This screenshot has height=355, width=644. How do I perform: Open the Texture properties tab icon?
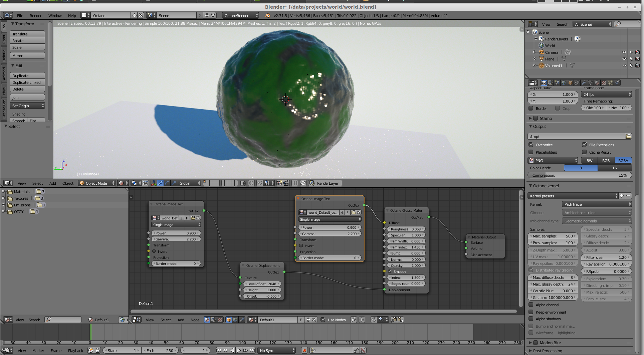604,83
